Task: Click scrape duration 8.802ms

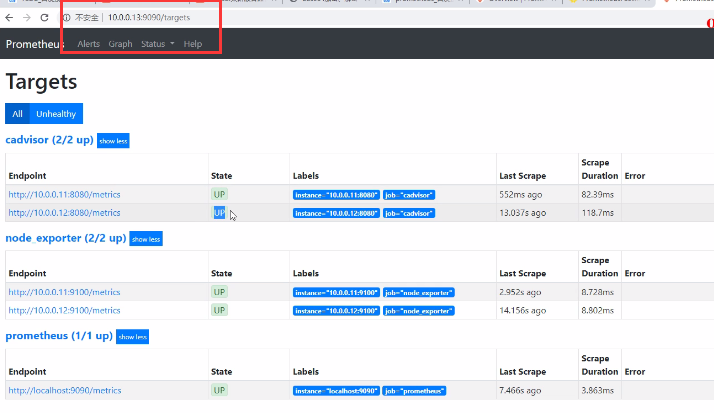Action: coord(597,310)
